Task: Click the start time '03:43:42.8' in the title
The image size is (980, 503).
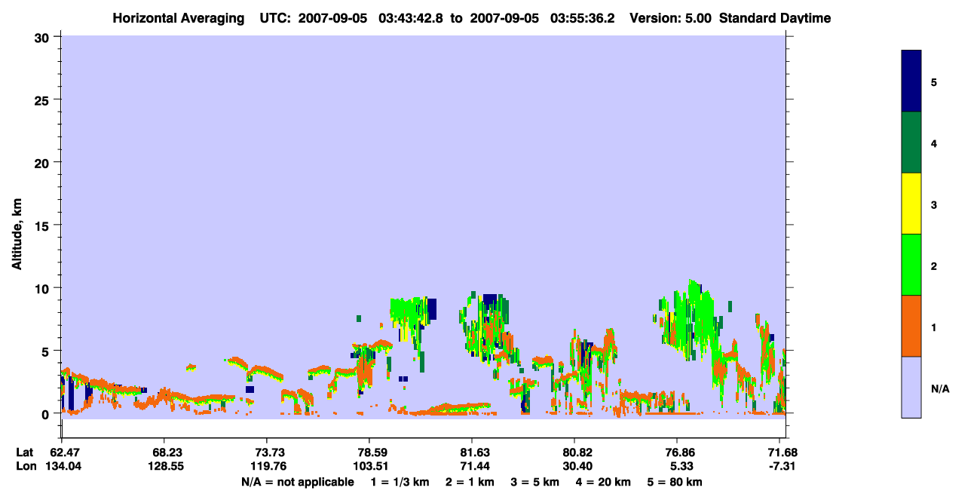Action: pos(410,18)
